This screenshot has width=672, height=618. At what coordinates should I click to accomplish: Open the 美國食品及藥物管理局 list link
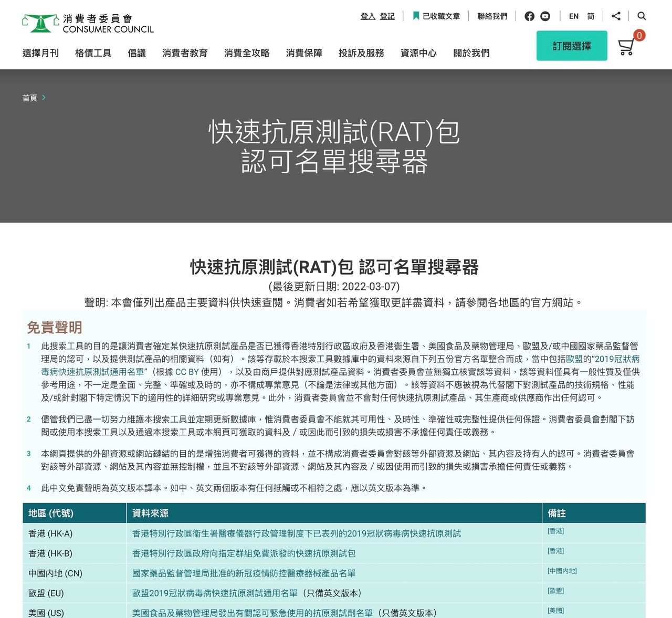click(x=253, y=613)
